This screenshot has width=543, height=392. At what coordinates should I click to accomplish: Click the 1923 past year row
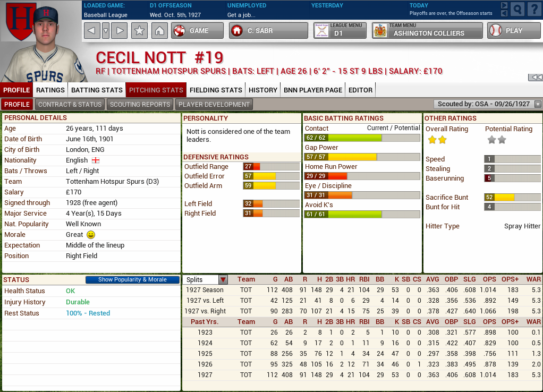coord(362,333)
